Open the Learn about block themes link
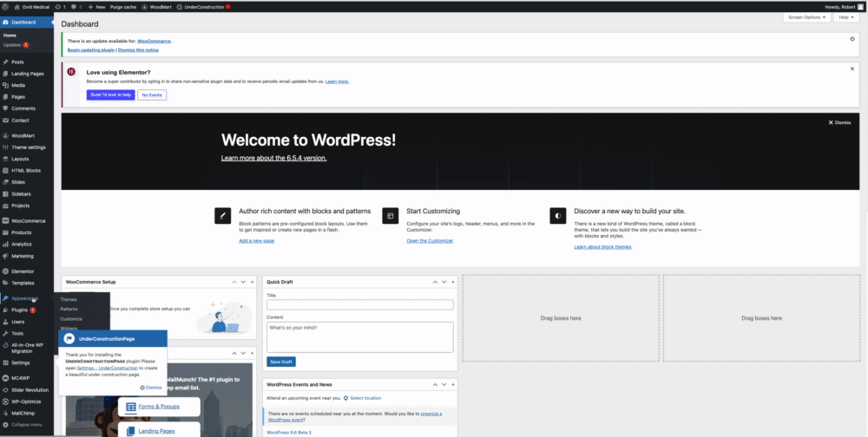Viewport: 868px width, 437px height. pyautogui.click(x=603, y=247)
